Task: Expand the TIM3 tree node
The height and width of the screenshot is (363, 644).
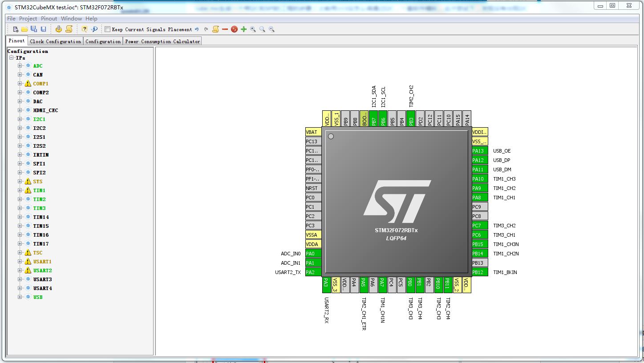Action: point(20,208)
